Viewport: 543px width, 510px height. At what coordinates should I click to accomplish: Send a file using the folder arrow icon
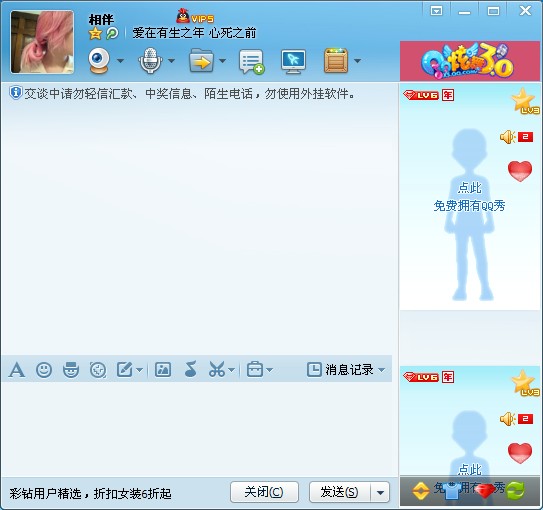[x=201, y=61]
